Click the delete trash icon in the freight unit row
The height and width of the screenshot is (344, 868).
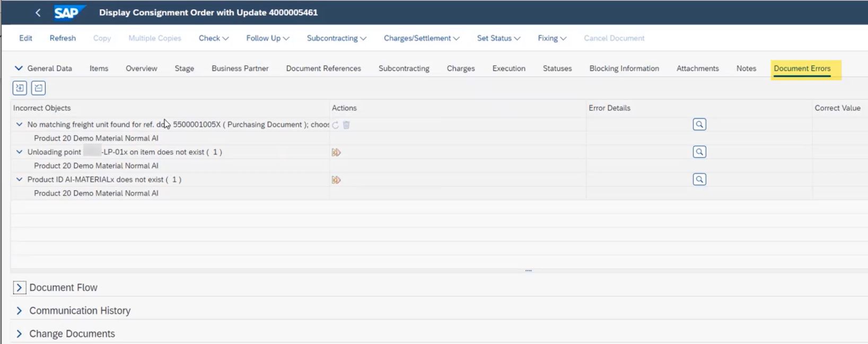tap(346, 125)
